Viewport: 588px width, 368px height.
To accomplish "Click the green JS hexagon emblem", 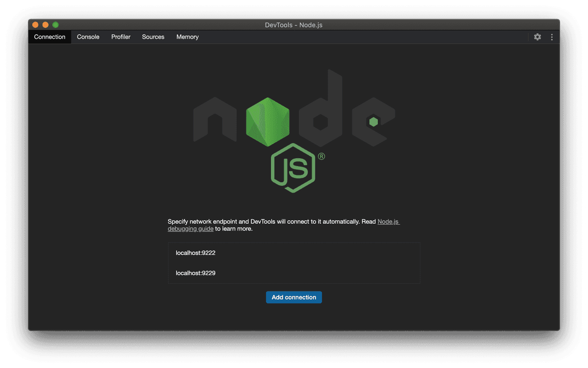I will point(294,168).
